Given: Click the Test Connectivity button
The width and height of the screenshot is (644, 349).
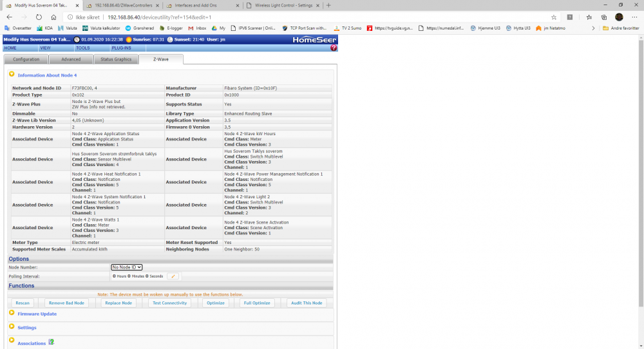Looking at the screenshot, I should point(169,303).
